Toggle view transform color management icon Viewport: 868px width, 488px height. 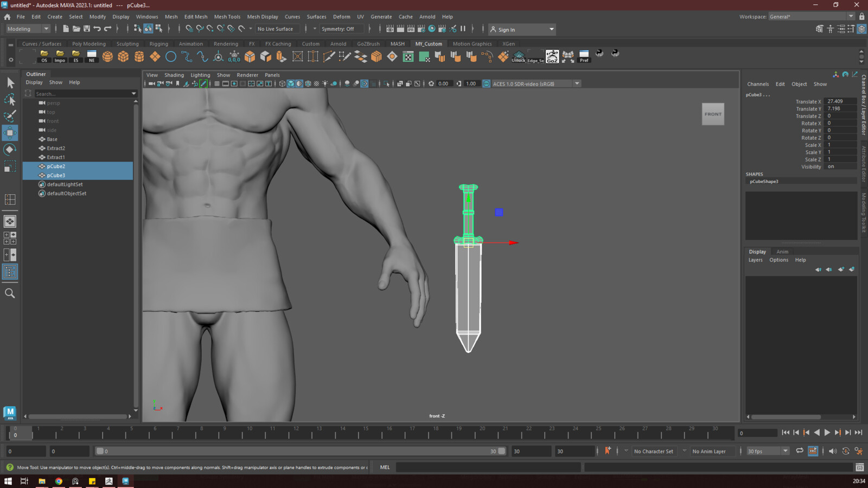tap(487, 84)
